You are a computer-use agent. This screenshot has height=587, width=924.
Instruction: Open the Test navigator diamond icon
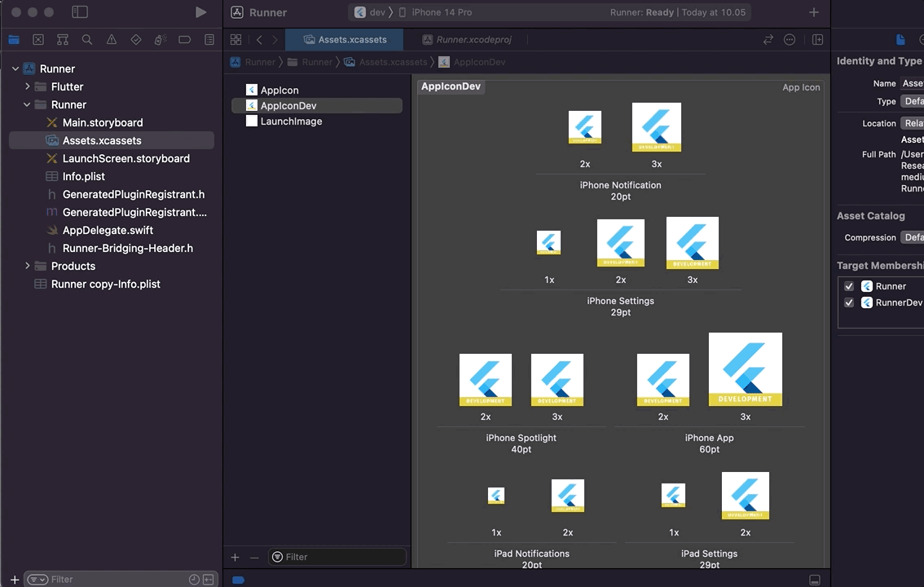pyautogui.click(x=135, y=39)
